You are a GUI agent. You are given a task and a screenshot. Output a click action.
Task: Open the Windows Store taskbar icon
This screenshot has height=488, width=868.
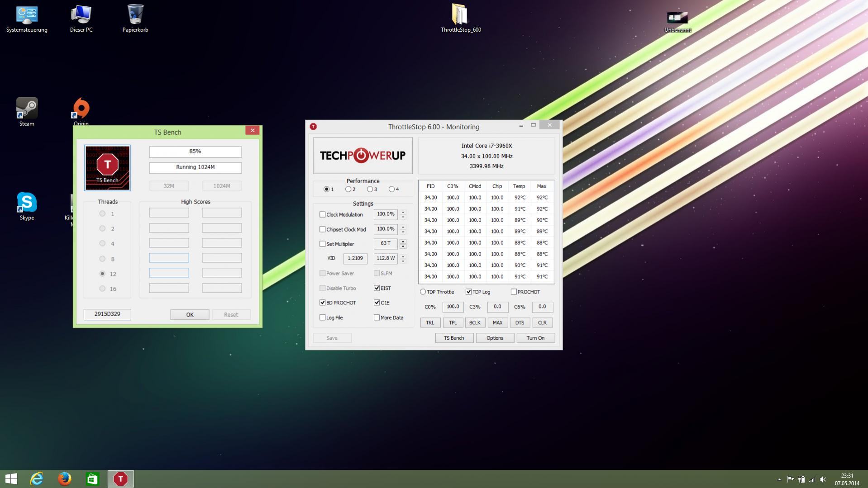92,479
